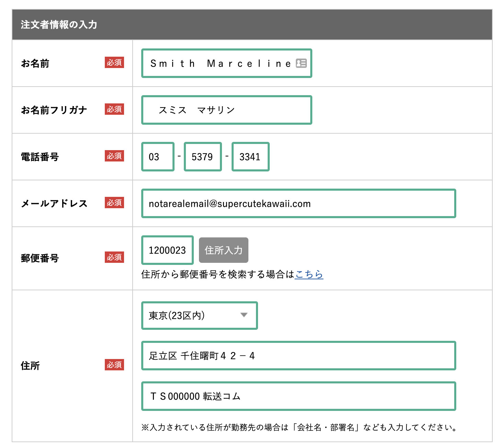Viewport: 503px width, 448px height.
Task: Focus the address field containing 転送コム
Action: (x=298, y=396)
